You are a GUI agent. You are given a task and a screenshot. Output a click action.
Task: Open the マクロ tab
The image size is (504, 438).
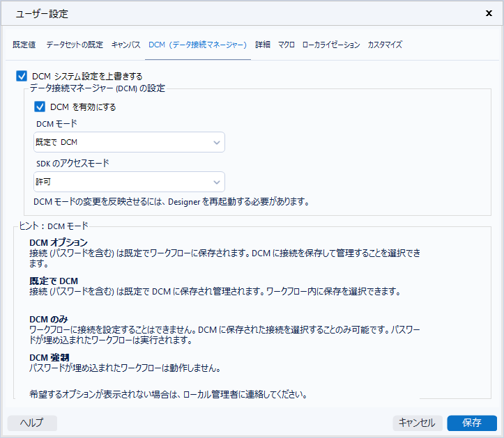(x=286, y=45)
